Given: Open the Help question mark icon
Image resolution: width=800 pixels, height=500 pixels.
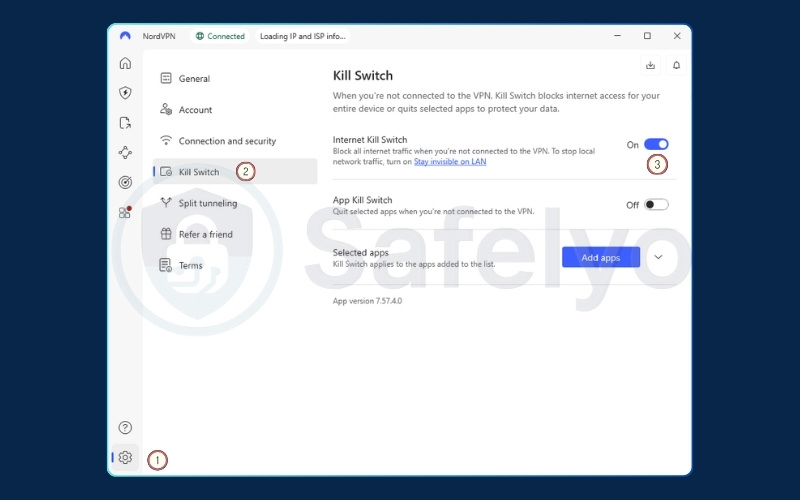Looking at the screenshot, I should (x=125, y=428).
